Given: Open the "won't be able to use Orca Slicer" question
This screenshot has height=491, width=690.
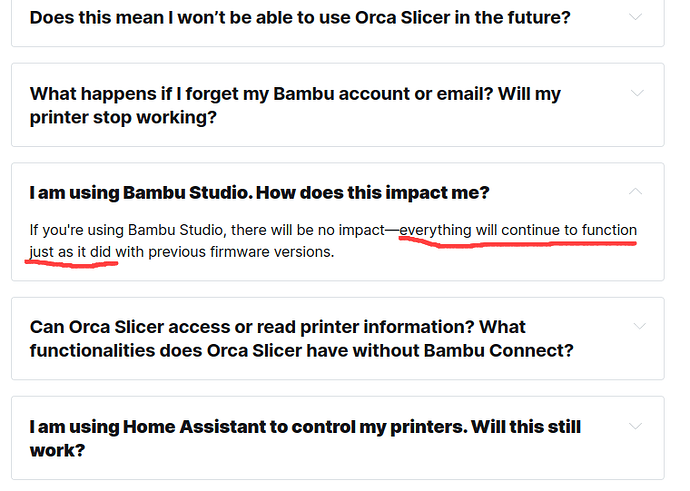Looking at the screenshot, I should pos(300,18).
